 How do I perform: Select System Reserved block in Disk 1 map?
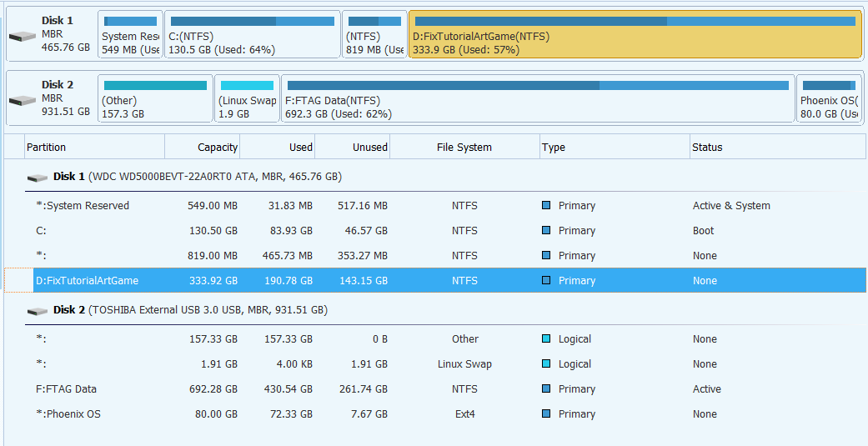pos(131,34)
